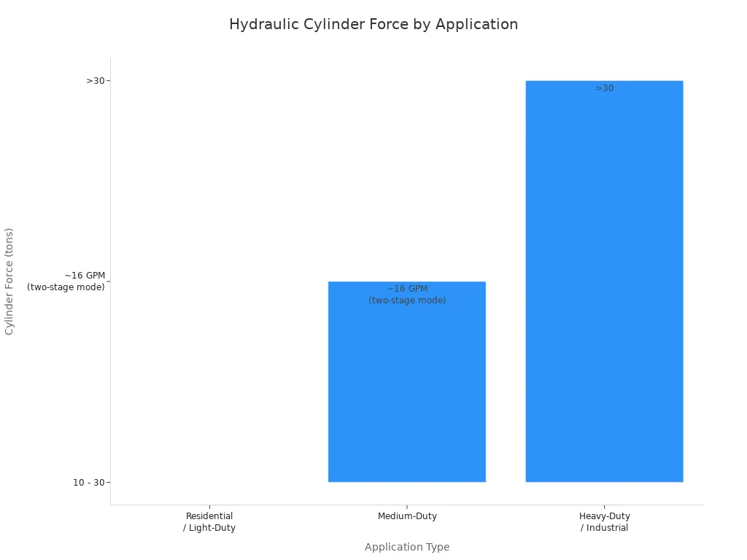Image resolution: width=747 pixels, height=560 pixels.
Task: Click the 'Application Type' x-axis title
Action: [x=407, y=547]
